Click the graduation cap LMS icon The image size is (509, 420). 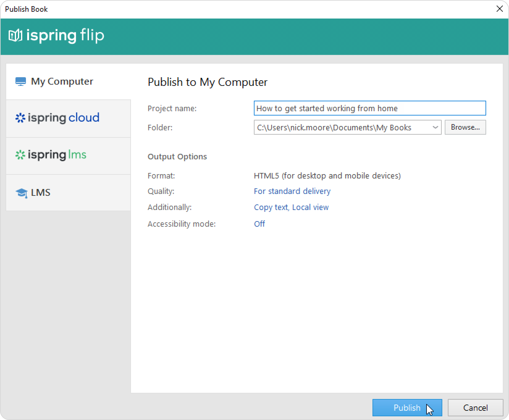pos(21,193)
